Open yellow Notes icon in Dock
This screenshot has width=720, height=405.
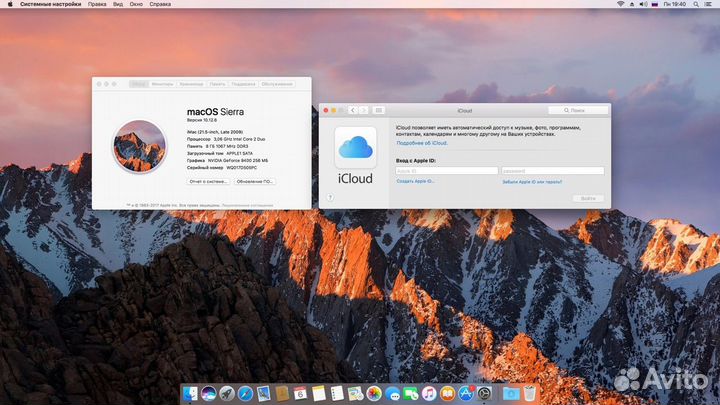click(319, 394)
